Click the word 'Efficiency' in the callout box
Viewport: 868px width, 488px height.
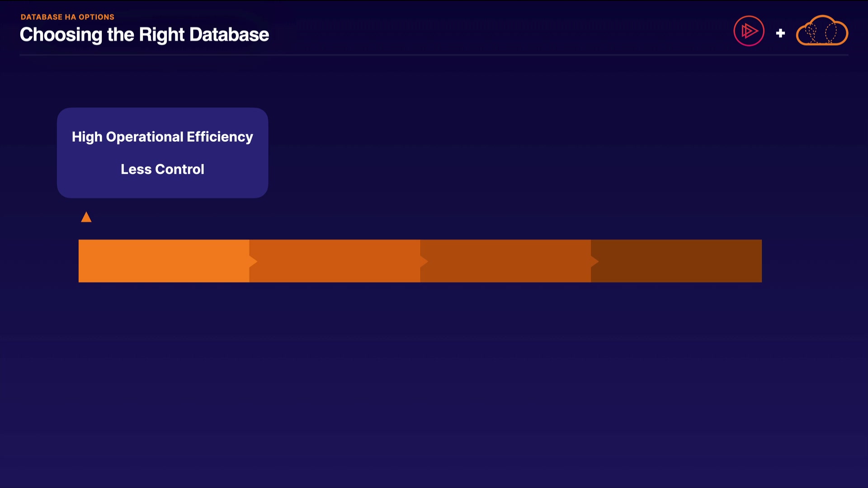point(220,137)
